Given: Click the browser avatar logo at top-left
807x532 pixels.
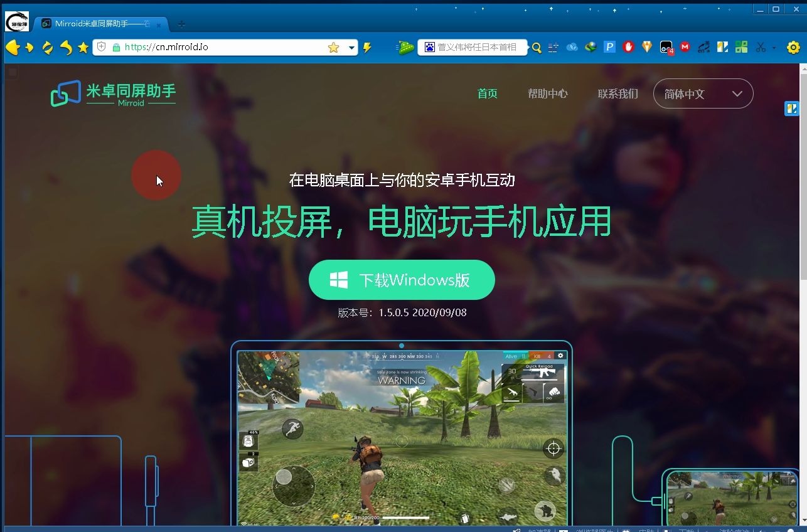Looking at the screenshot, I should point(17,21).
